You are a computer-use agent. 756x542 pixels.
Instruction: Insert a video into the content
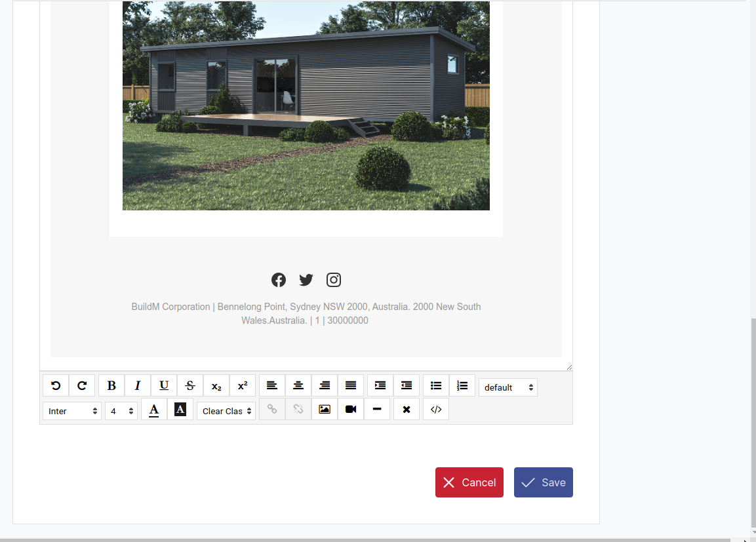(x=351, y=409)
